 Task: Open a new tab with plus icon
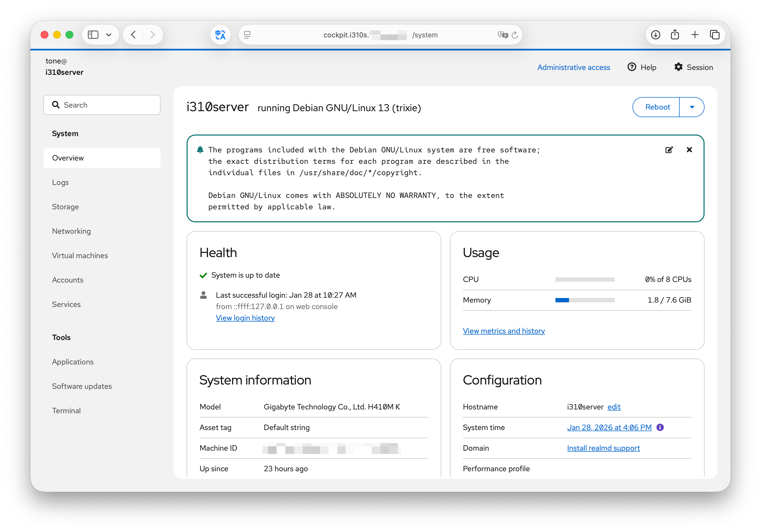695,35
